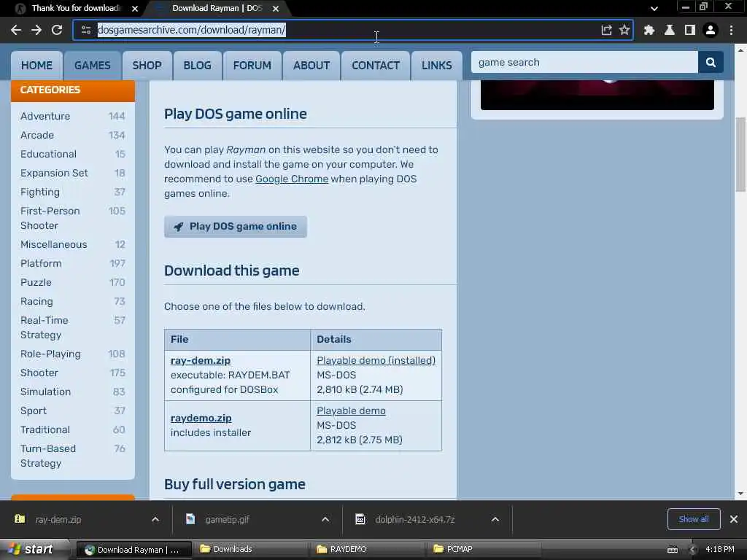Open the BLOG navigation tab

coord(197,65)
